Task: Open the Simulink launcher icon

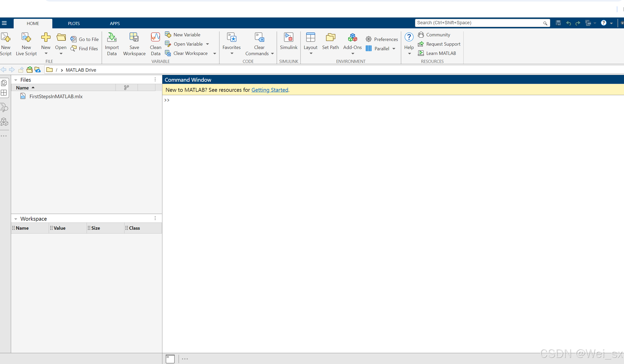Action: [288, 38]
